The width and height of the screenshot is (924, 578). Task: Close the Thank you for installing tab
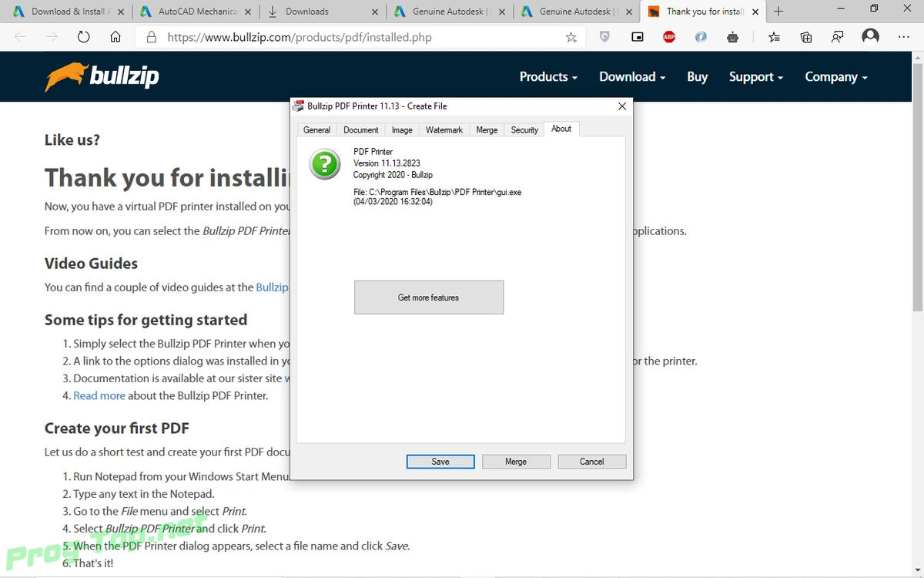tap(755, 12)
